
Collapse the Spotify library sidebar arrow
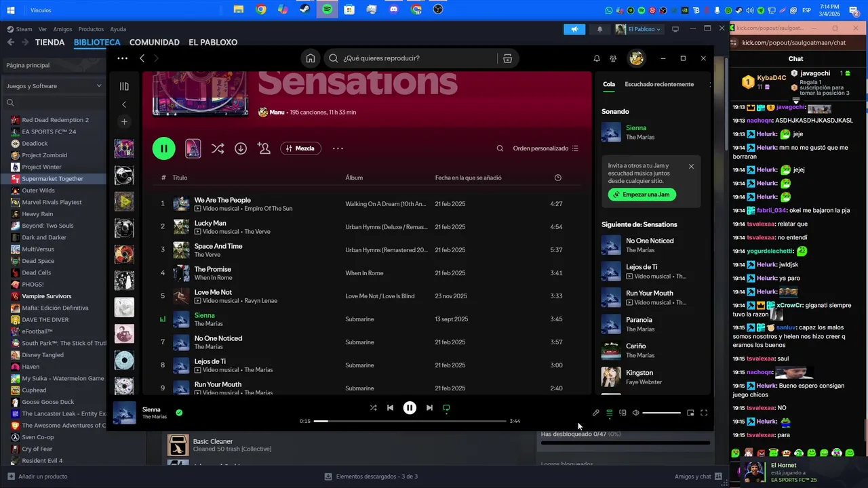tap(124, 104)
